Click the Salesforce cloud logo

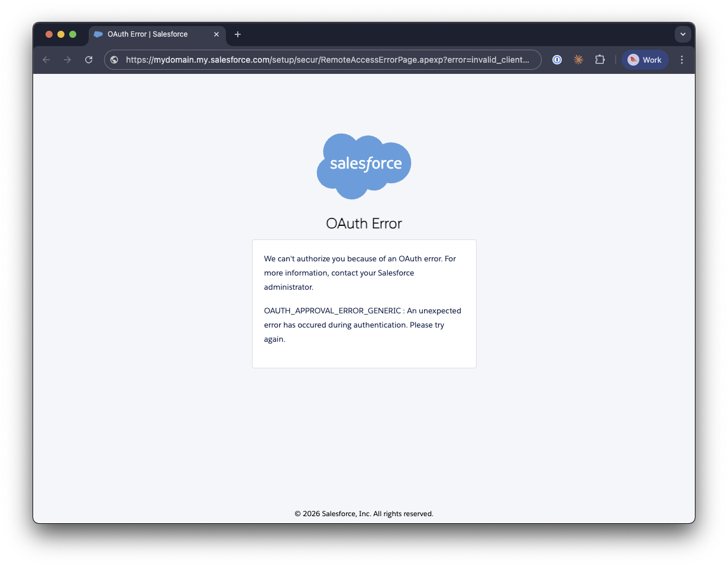[364, 166]
